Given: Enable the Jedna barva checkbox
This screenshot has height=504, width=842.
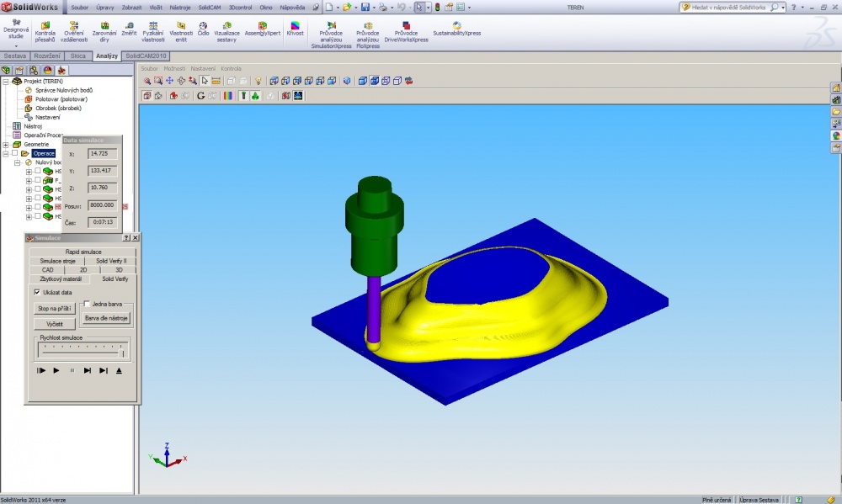Looking at the screenshot, I should tap(87, 304).
